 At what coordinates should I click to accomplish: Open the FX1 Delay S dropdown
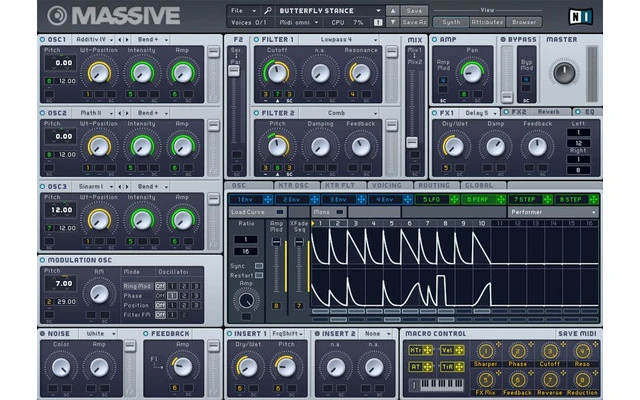[x=480, y=113]
